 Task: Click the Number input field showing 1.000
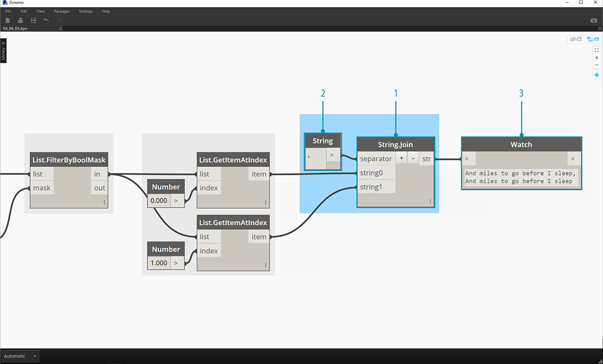pos(159,263)
